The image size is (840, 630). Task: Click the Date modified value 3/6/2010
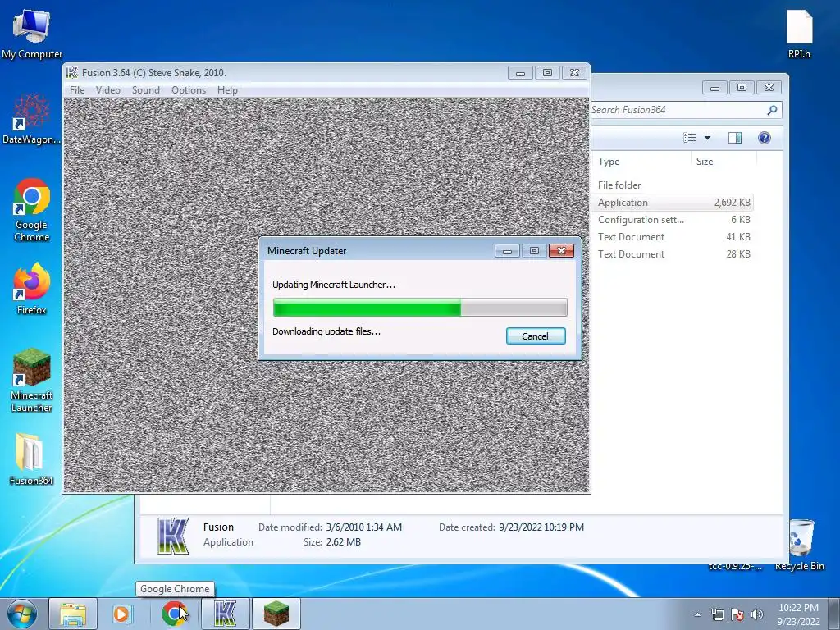pos(363,527)
